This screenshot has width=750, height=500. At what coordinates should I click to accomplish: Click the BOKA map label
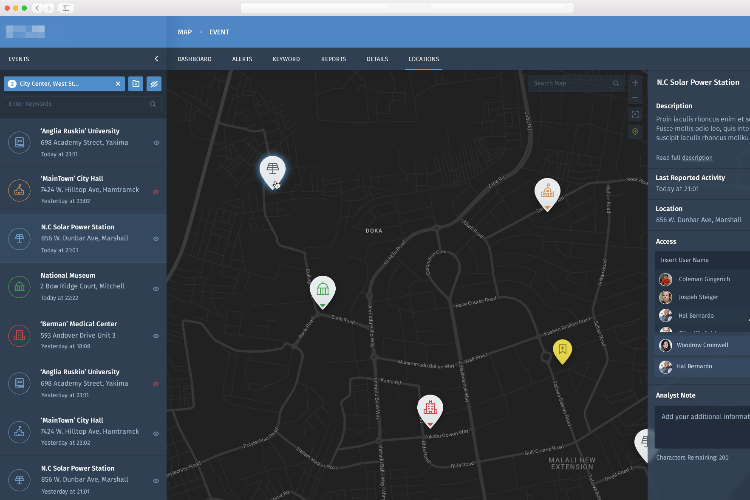click(374, 231)
